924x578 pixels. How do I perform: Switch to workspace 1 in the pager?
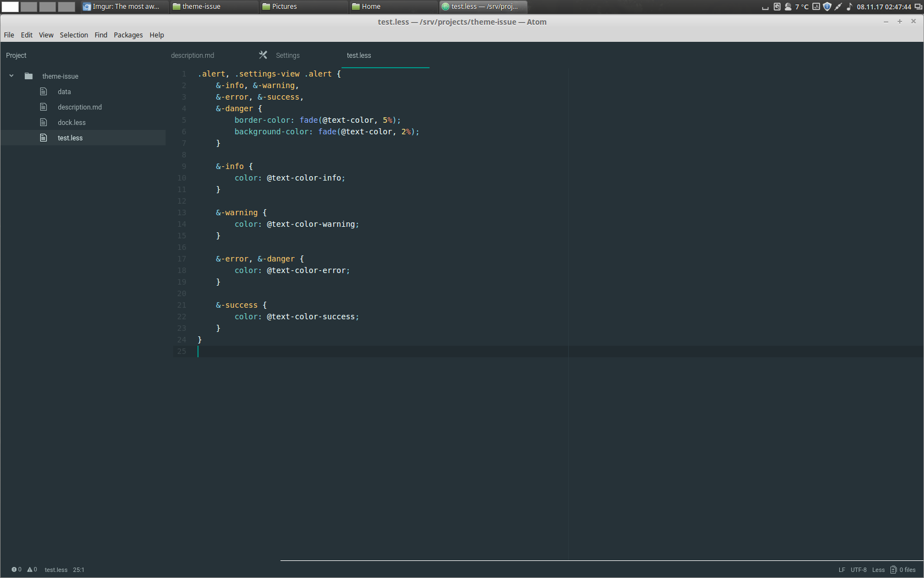[10, 7]
